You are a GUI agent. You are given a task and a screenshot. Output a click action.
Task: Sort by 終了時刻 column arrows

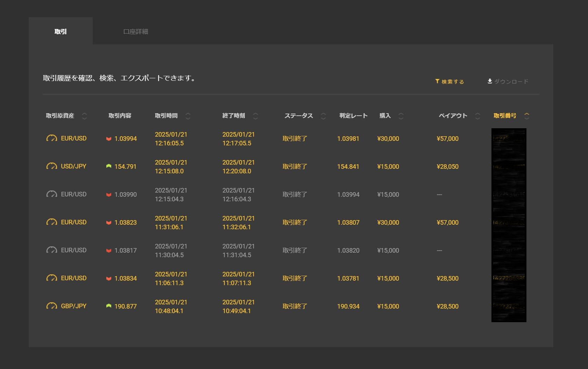coord(255,116)
